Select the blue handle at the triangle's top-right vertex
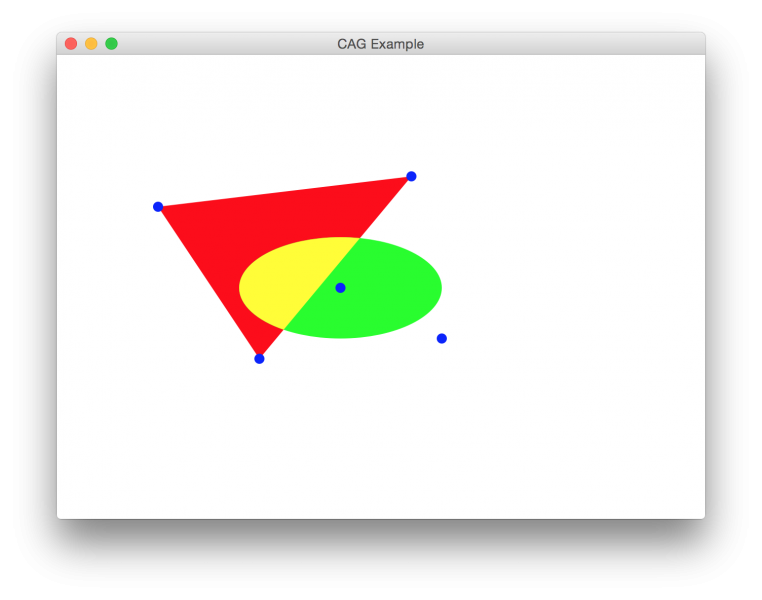Viewport: 762px width, 600px height. 411,176
